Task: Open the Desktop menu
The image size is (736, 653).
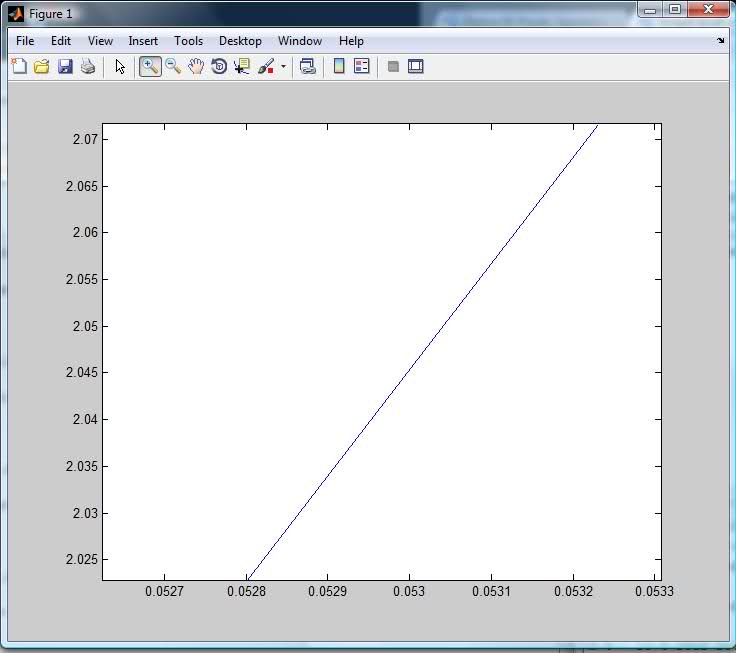Action: point(240,41)
